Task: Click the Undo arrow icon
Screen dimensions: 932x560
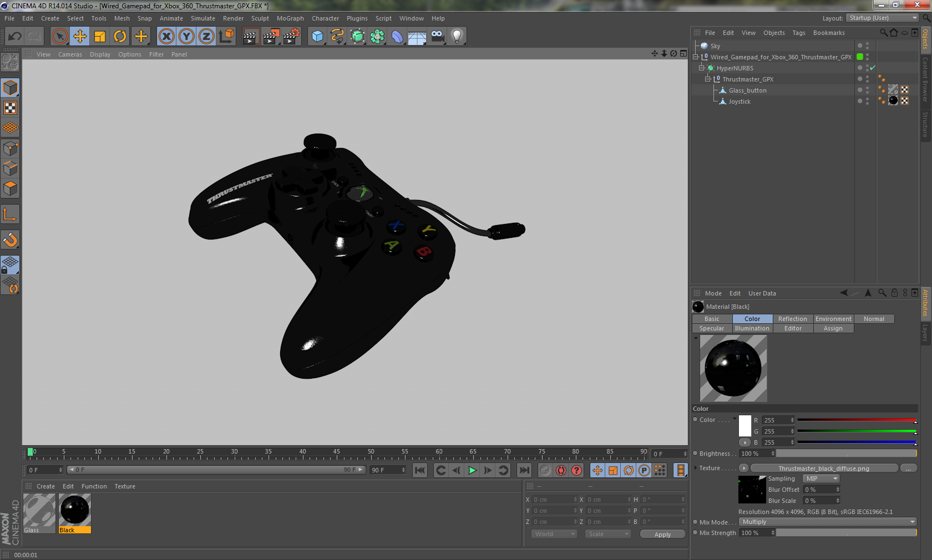Action: 15,37
